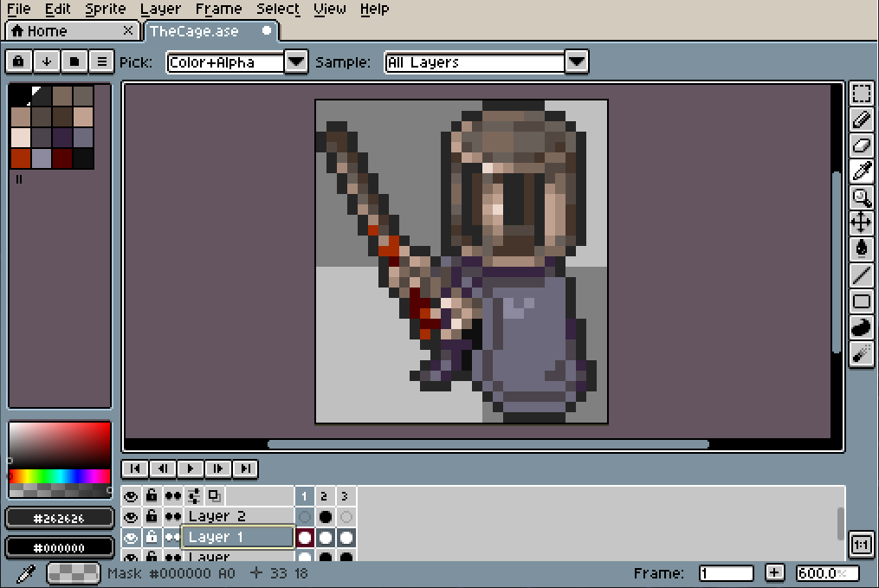Click the palette edit lock icon
This screenshot has width=879, height=588.
coord(18,61)
